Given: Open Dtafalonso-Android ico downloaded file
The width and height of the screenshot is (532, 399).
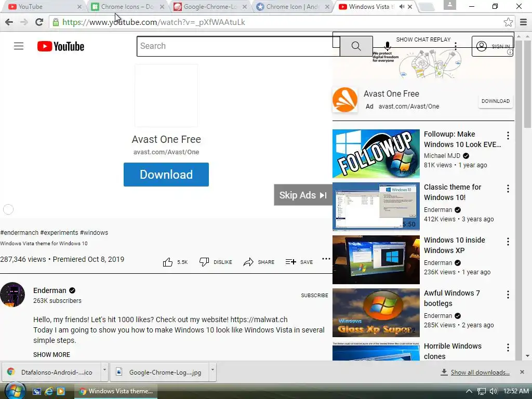Looking at the screenshot, I should pos(51,372).
